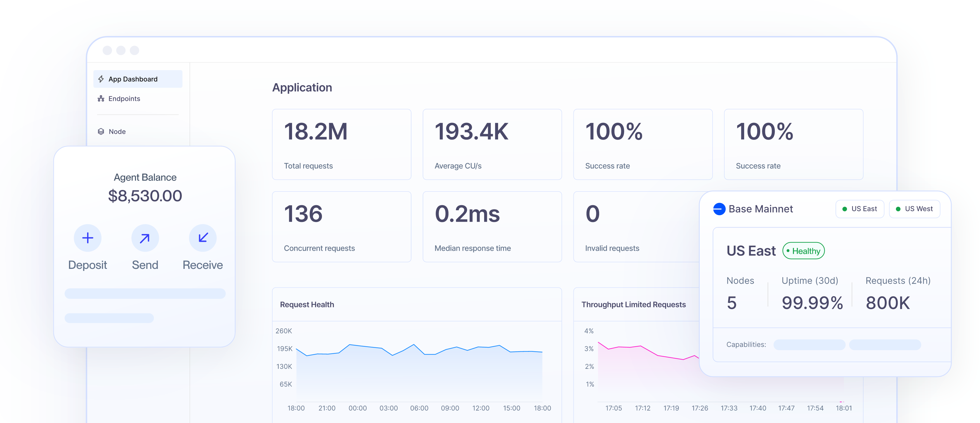Click the 12:00 time axis label
The width and height of the screenshot is (980, 423).
pyautogui.click(x=481, y=408)
